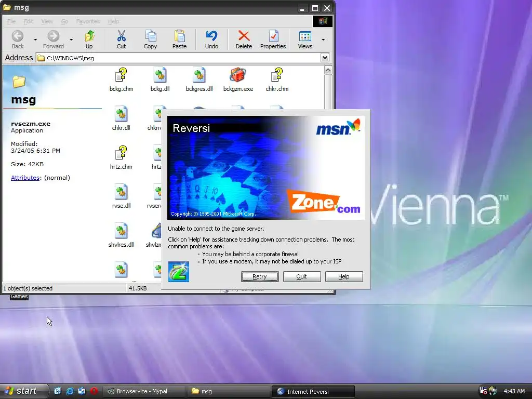
Task: Select the shvlres.dll file
Action: (121, 235)
